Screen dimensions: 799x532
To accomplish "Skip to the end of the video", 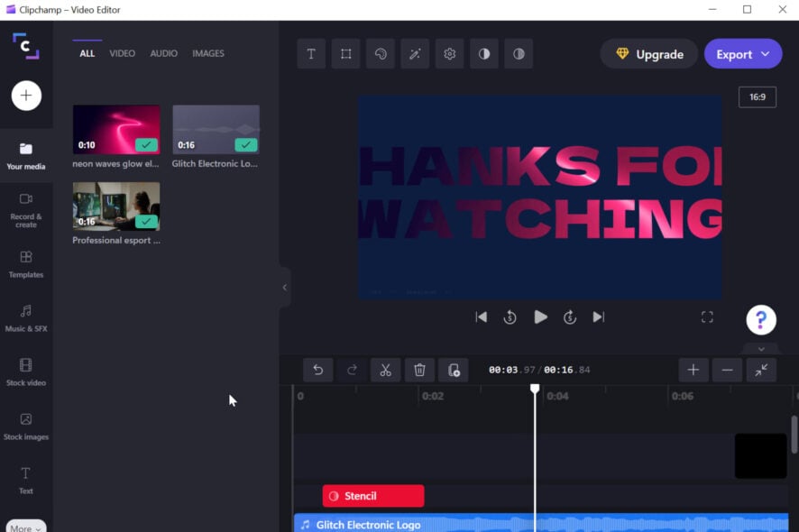I will 599,317.
